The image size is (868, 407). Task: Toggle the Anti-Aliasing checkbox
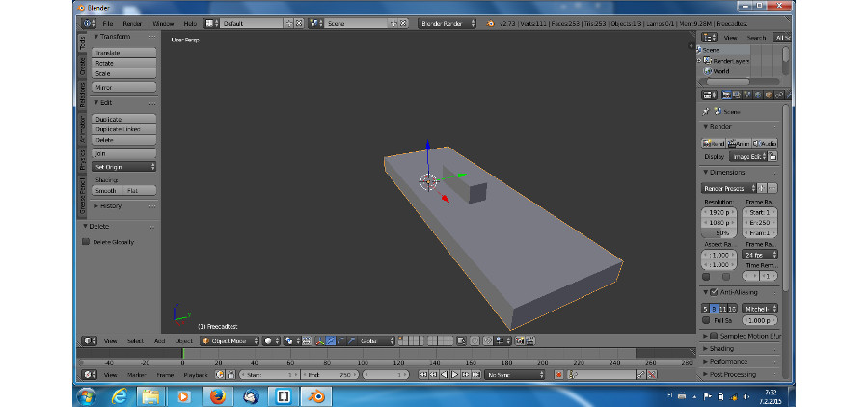(714, 292)
